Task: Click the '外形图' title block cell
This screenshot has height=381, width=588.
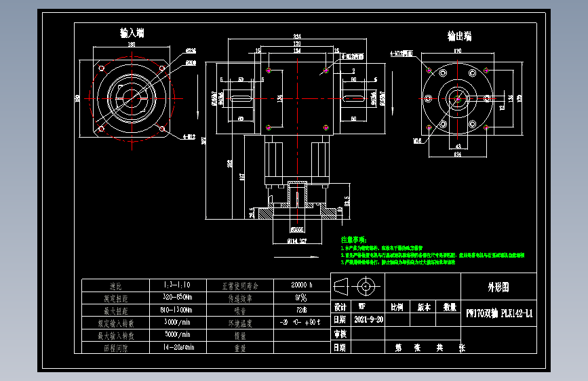Action: point(498,287)
